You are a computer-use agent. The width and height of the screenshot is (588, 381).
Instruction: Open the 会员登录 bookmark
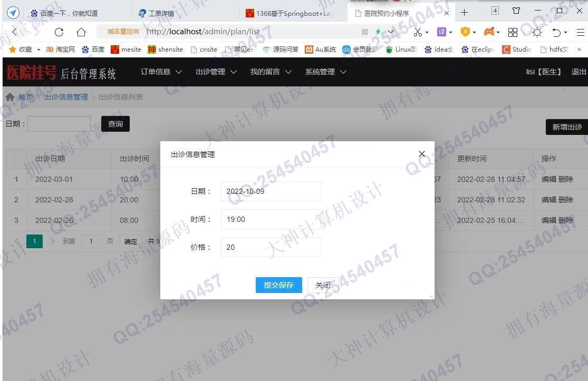tap(359, 49)
